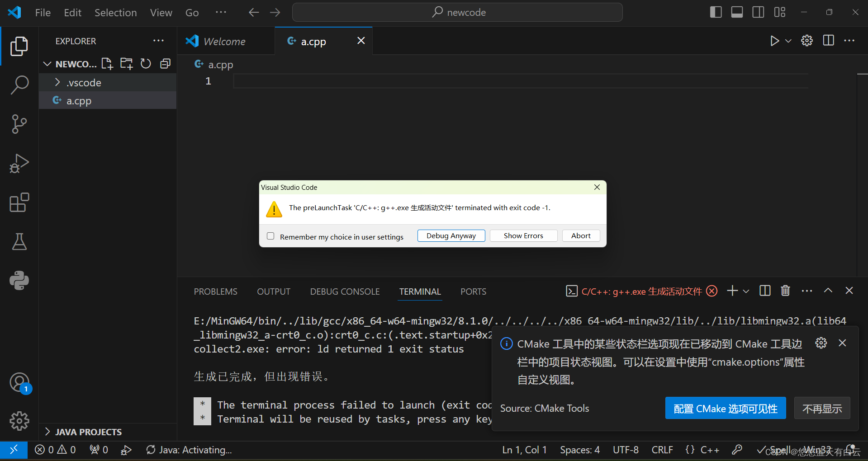Open the Testing beaker panel

tap(19, 242)
